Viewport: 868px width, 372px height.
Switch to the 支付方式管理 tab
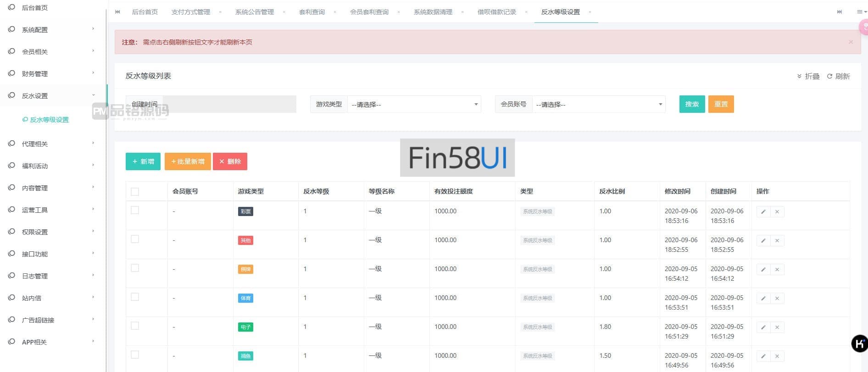191,12
